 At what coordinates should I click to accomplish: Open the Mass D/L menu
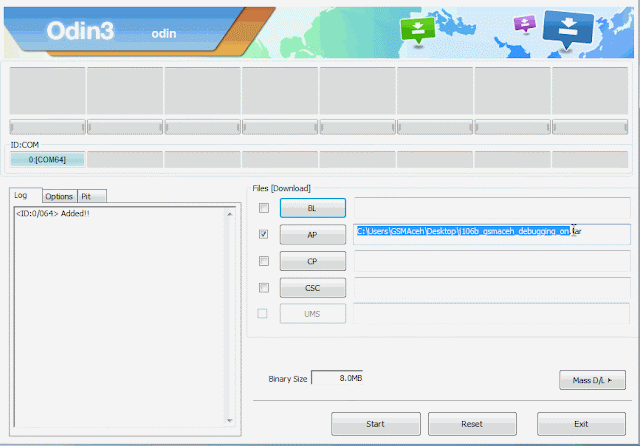[x=592, y=380]
